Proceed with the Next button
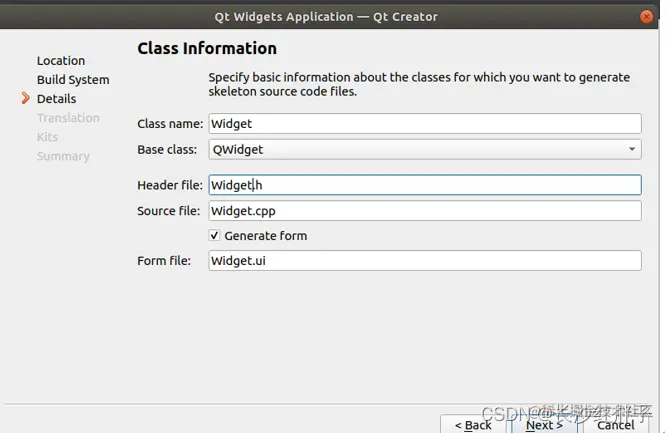The image size is (667, 433). [x=544, y=424]
